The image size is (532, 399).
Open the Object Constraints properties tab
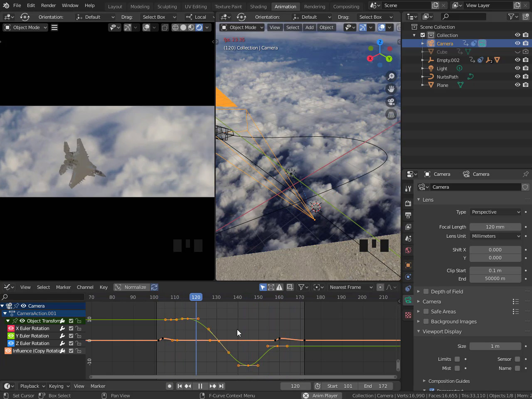[408, 288]
